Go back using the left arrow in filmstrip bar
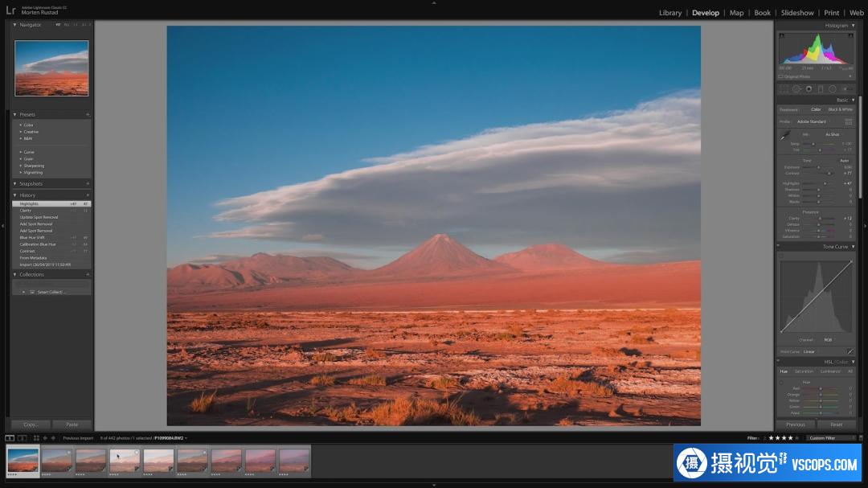 coord(45,438)
